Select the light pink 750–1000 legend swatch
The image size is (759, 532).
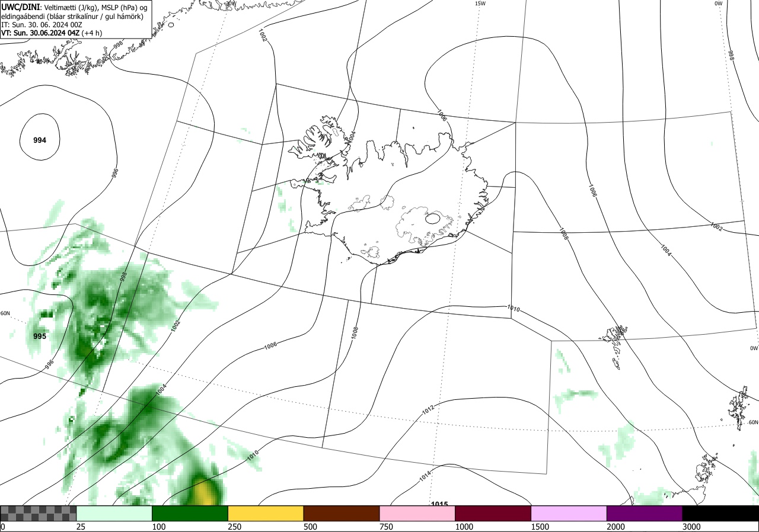pos(417,514)
